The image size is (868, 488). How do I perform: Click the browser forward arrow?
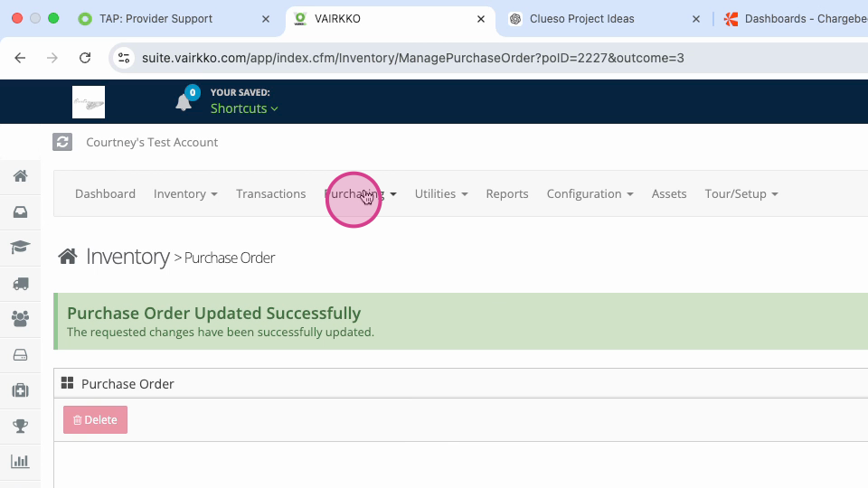52,58
